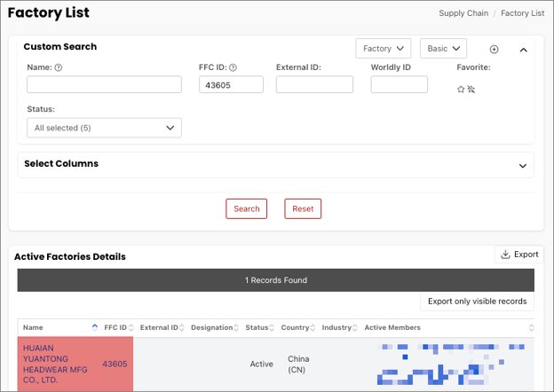Filter by non-favorite crossed star icon
This screenshot has height=392, width=554.
pos(471,89)
